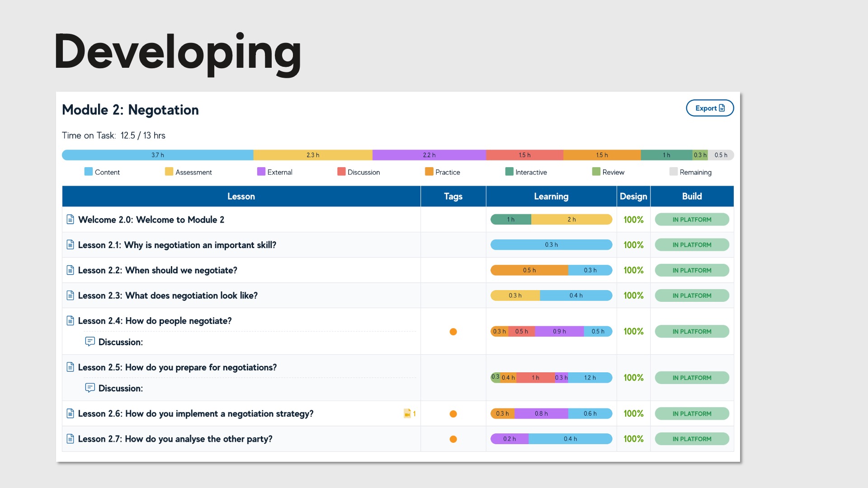Click orange tag dot for Lesson 2.4

(453, 332)
